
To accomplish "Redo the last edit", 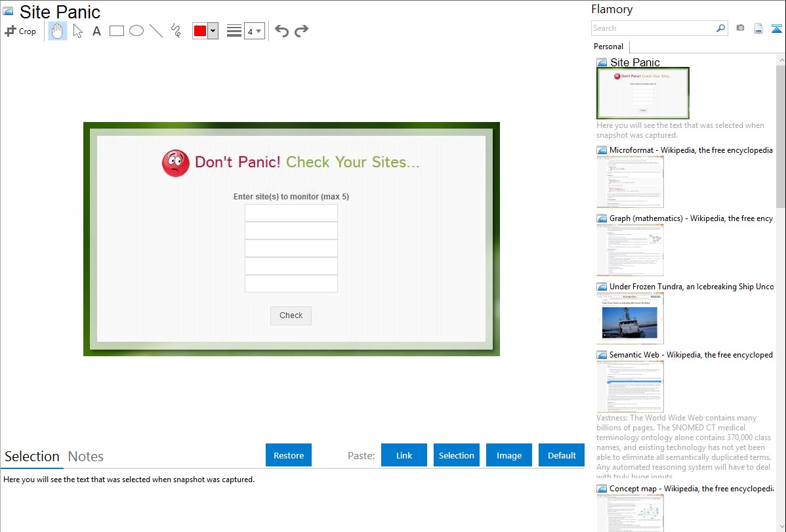I will [301, 31].
